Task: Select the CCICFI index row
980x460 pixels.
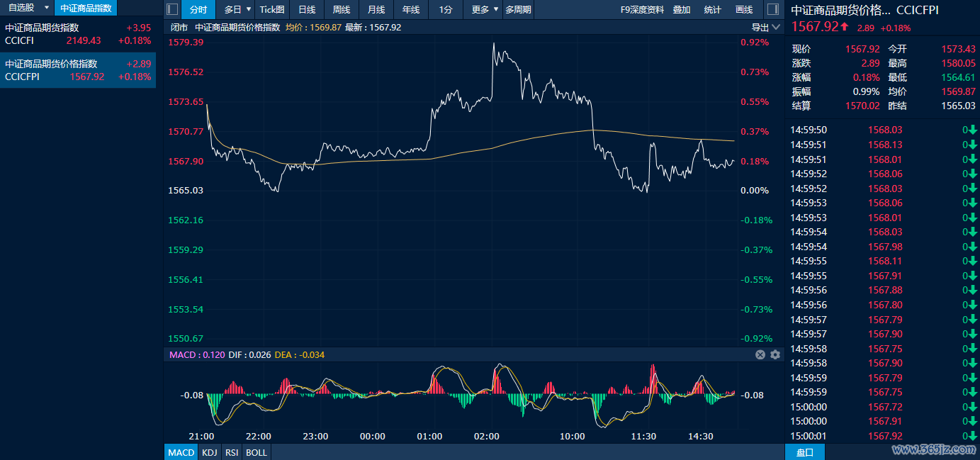Action: [x=78, y=34]
